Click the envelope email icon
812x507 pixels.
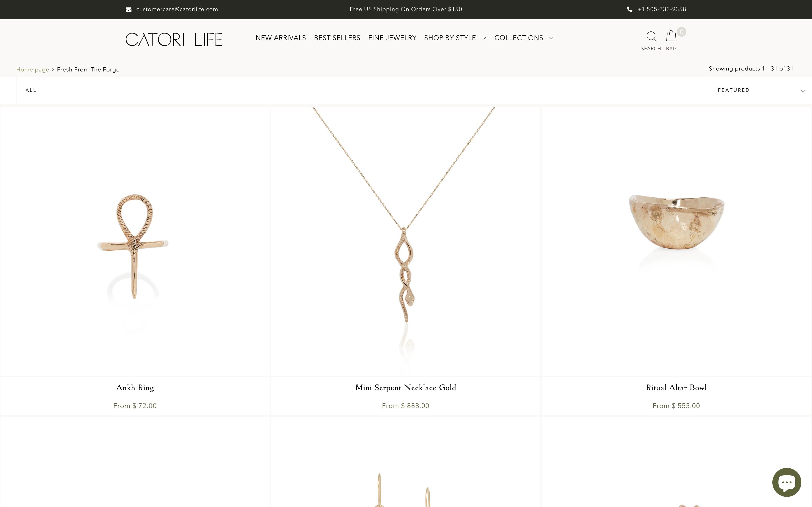(129, 9)
